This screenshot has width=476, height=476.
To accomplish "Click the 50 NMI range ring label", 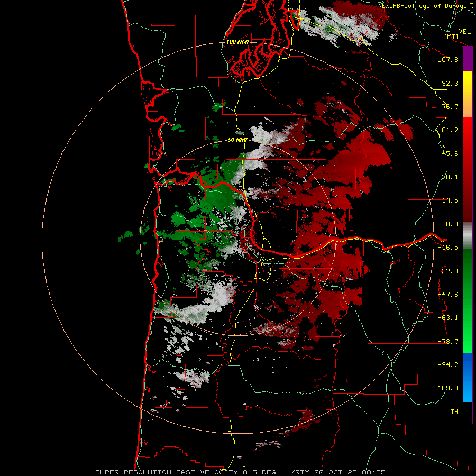I will click(237, 140).
